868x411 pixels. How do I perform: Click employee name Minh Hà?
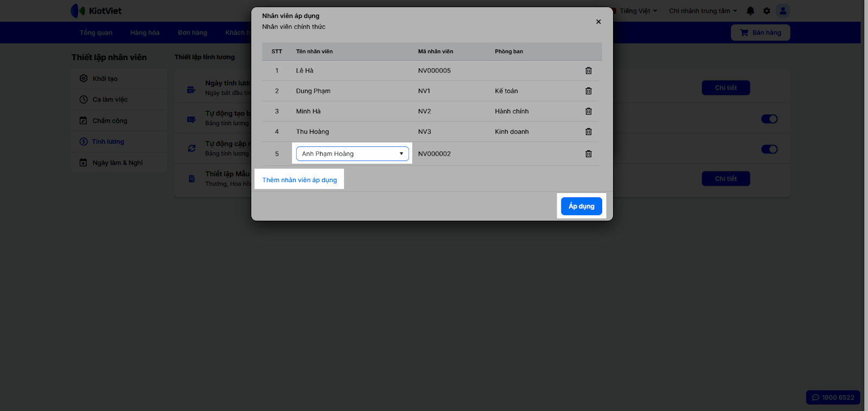pyautogui.click(x=309, y=111)
